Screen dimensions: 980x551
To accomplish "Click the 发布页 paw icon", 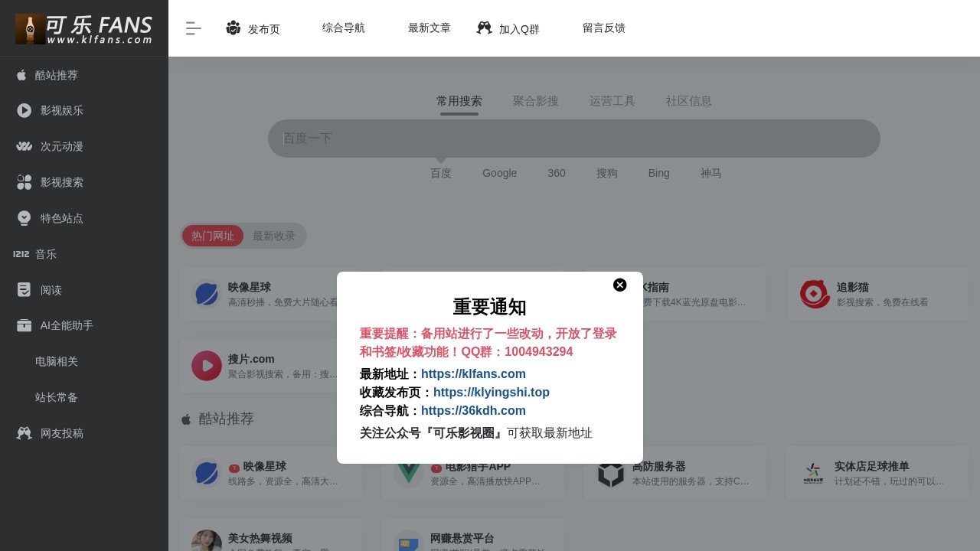I will (234, 28).
